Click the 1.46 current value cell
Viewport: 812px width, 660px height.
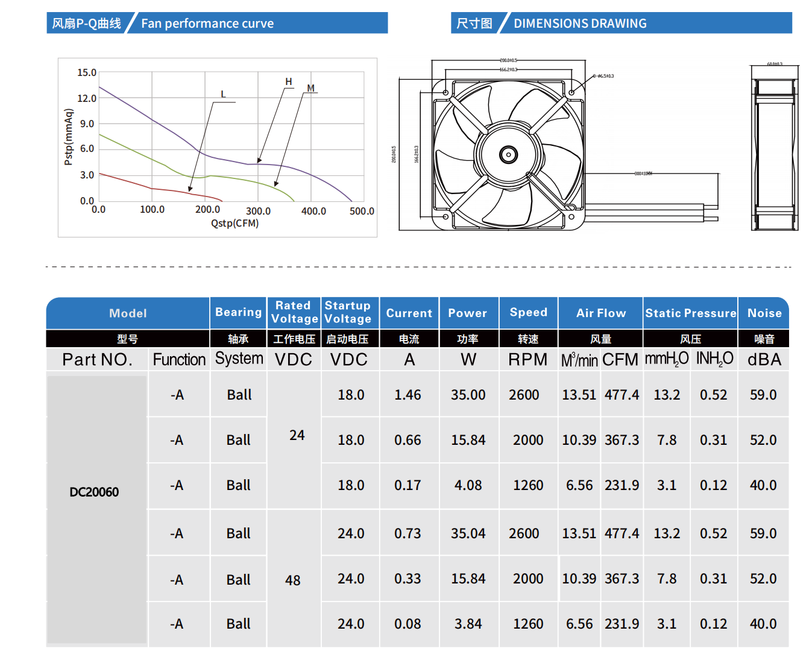(x=408, y=395)
